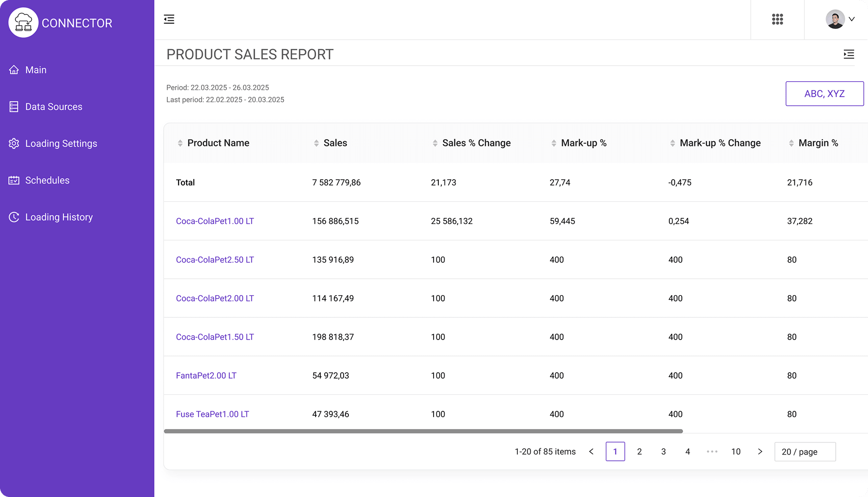Click the horizontal table scrollbar
This screenshot has width=868, height=497.
point(423,432)
